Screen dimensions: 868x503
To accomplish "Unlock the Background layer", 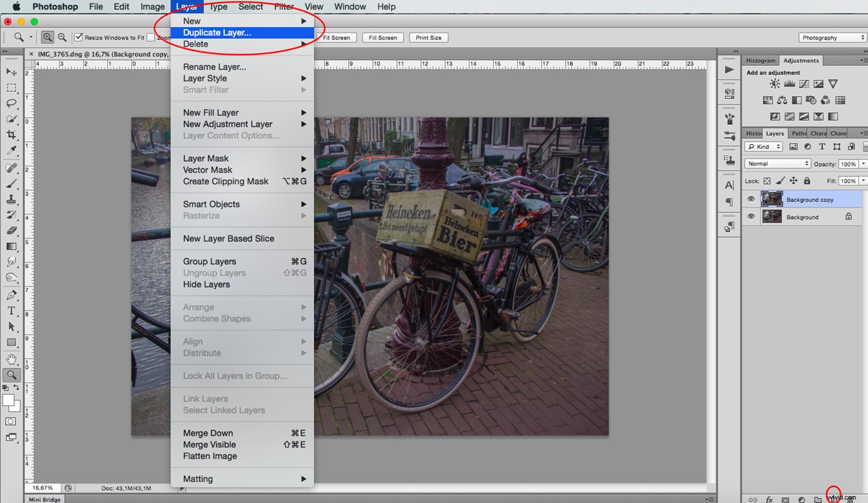I will tap(849, 216).
